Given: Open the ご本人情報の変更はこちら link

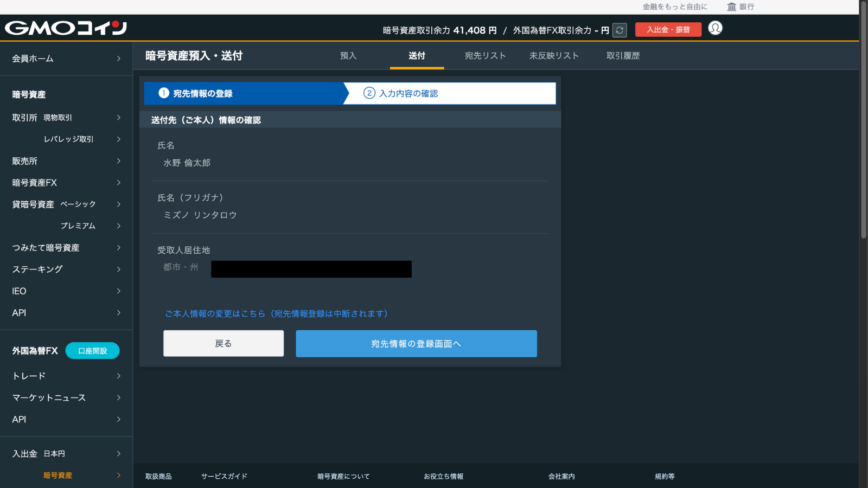Looking at the screenshot, I should [277, 314].
